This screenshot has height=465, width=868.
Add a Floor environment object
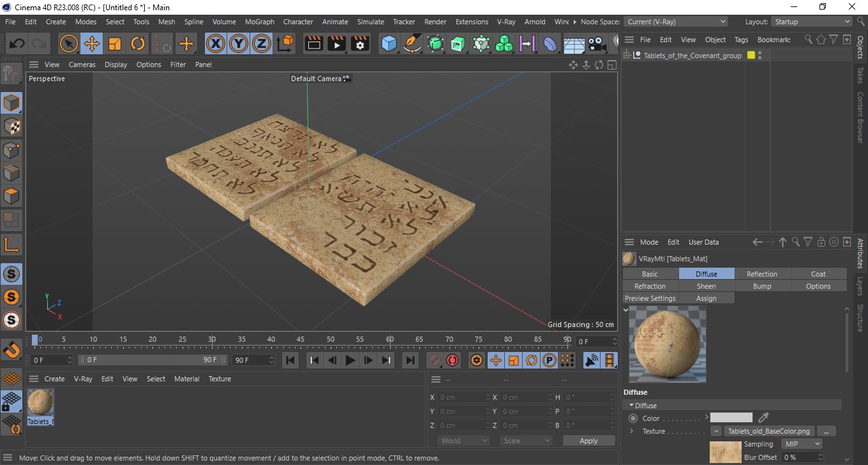(x=574, y=44)
